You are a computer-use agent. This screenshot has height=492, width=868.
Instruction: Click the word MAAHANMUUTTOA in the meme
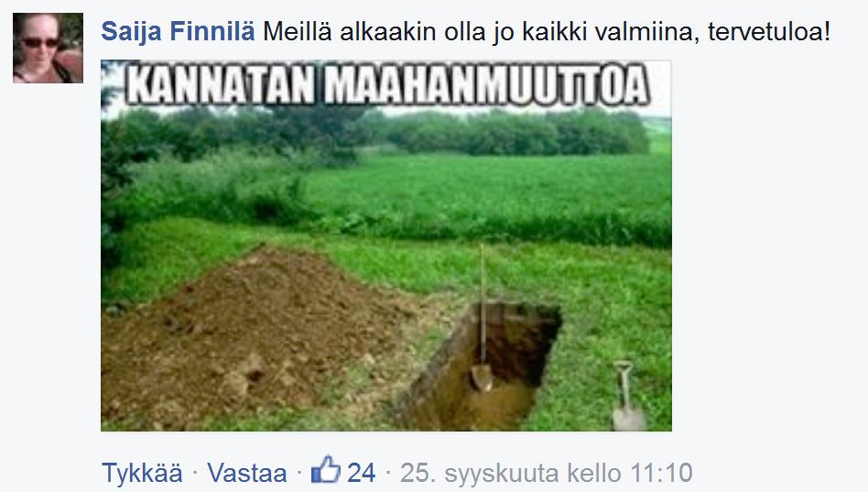point(486,85)
